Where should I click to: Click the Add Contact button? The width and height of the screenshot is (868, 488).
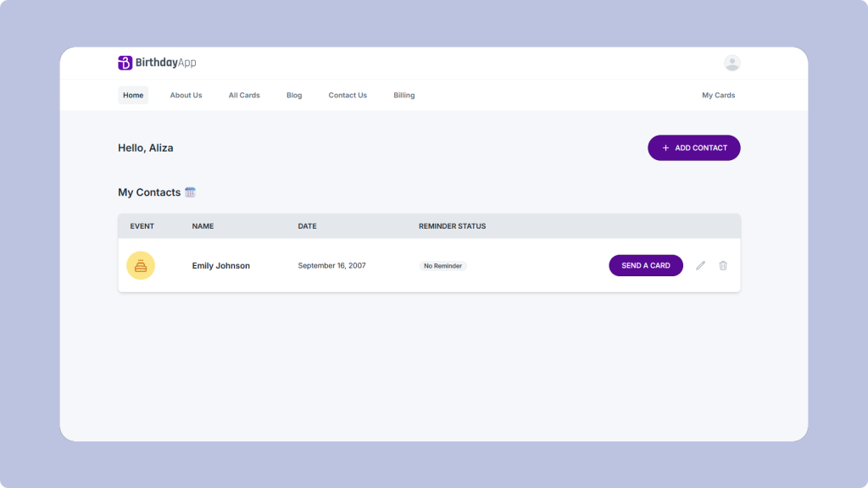coord(694,147)
